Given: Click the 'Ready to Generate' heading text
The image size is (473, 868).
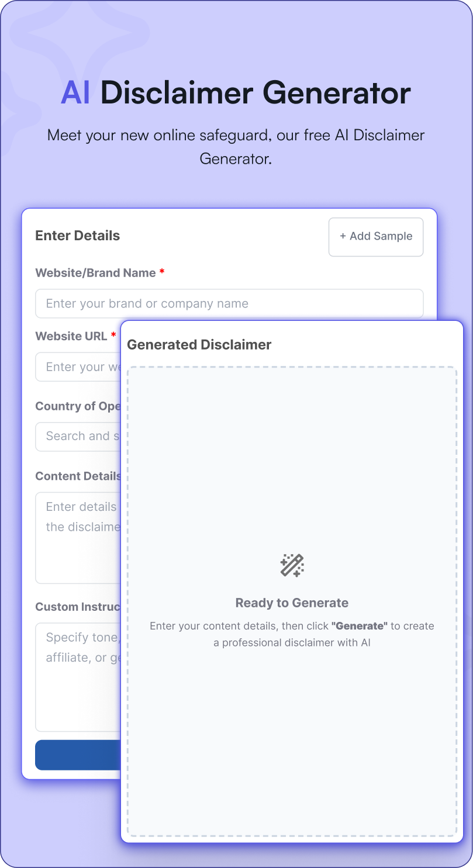Looking at the screenshot, I should tap(292, 603).
